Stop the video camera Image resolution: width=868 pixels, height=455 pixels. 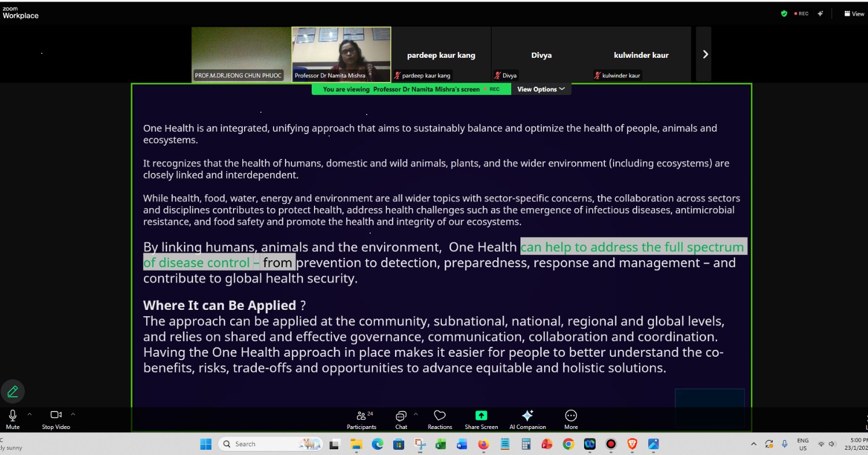pyautogui.click(x=56, y=419)
